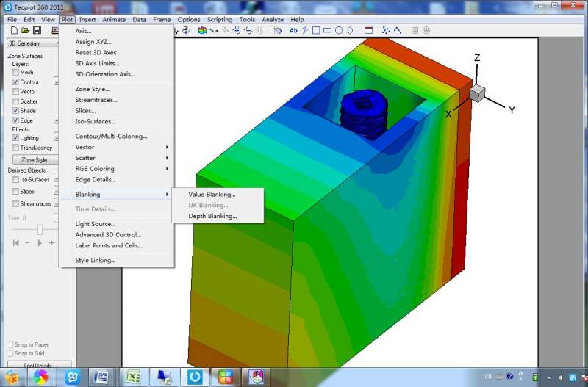Select the circle geometry tool
This screenshot has width=588, height=387.
(x=339, y=30)
